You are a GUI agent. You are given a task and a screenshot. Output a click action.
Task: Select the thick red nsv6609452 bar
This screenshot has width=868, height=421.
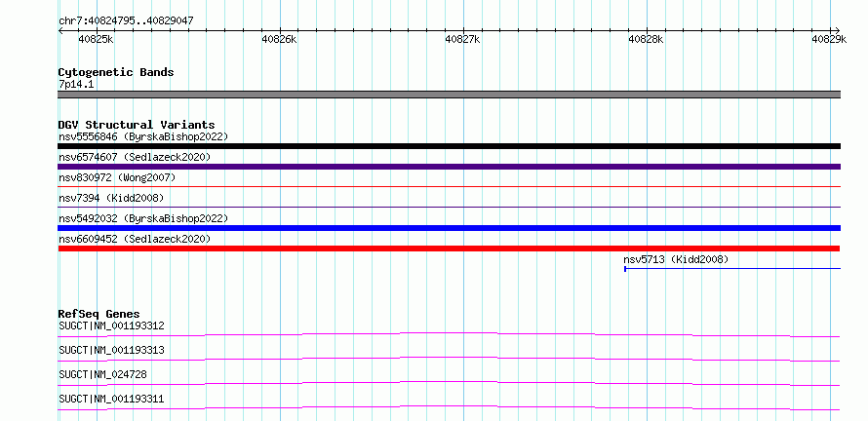pyautogui.click(x=449, y=249)
